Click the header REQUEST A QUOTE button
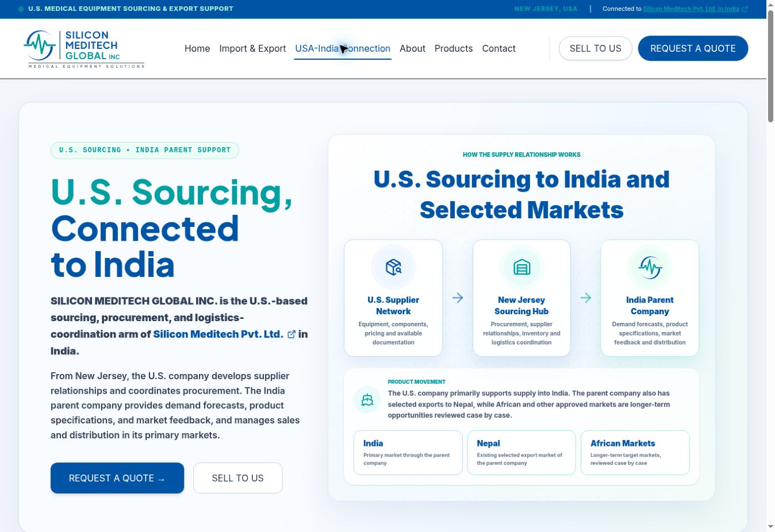Image resolution: width=775 pixels, height=532 pixels. click(693, 48)
